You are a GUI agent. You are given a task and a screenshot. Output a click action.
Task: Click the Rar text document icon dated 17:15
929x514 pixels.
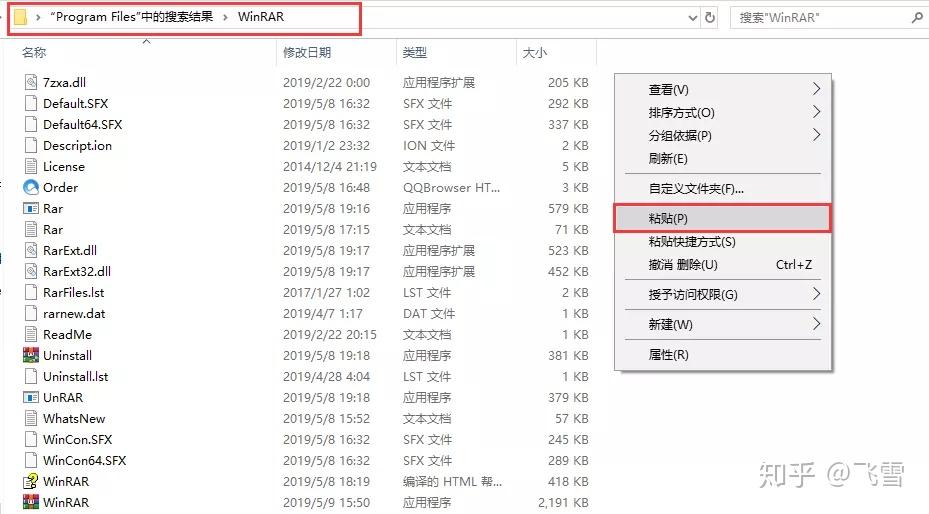pyautogui.click(x=31, y=229)
